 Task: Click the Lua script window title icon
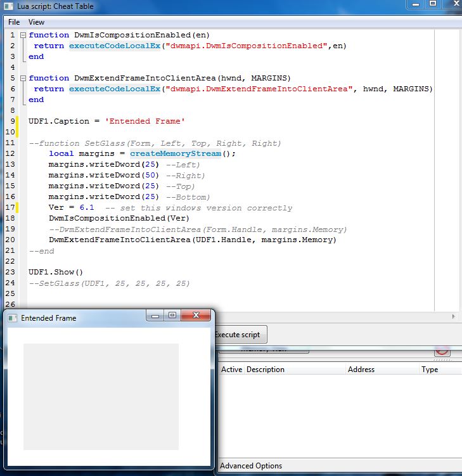[9, 6]
